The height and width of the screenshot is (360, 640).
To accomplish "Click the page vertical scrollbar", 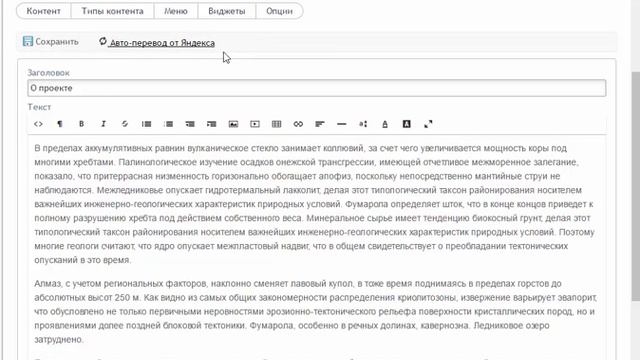I will point(636,186).
